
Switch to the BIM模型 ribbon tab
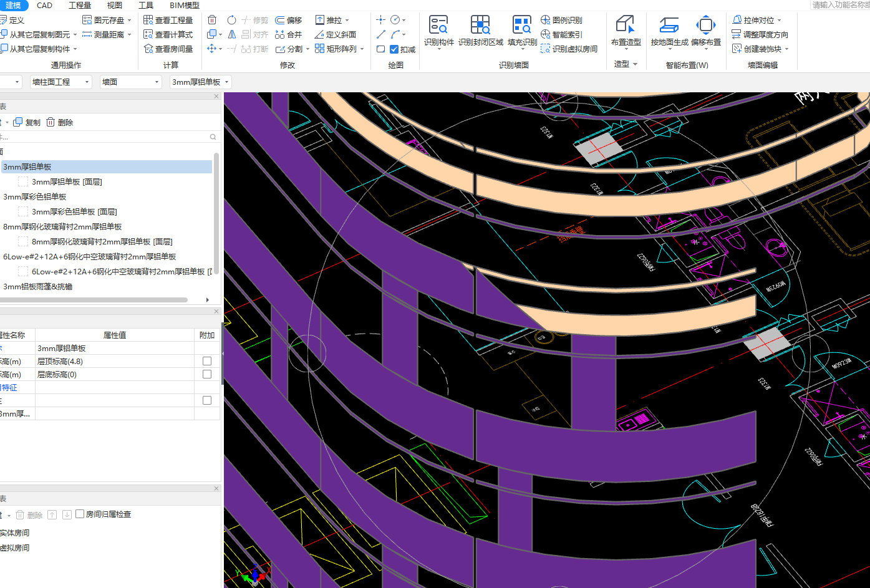pyautogui.click(x=185, y=5)
